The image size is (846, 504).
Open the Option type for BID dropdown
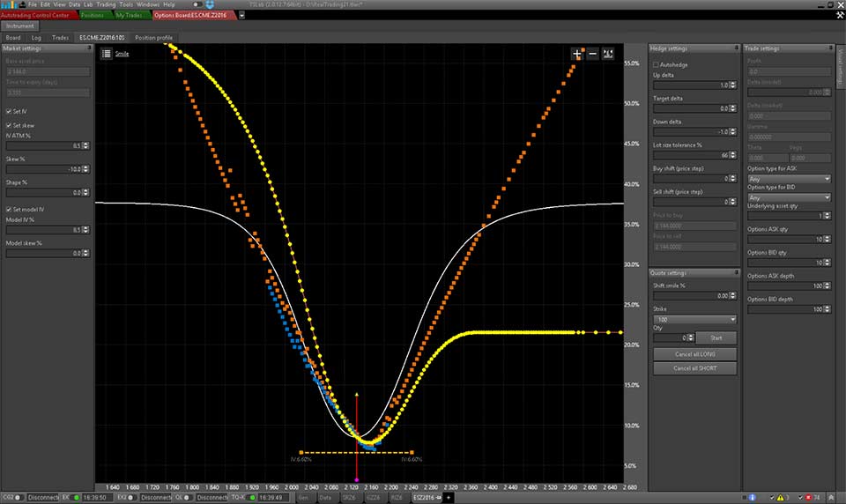click(789, 197)
